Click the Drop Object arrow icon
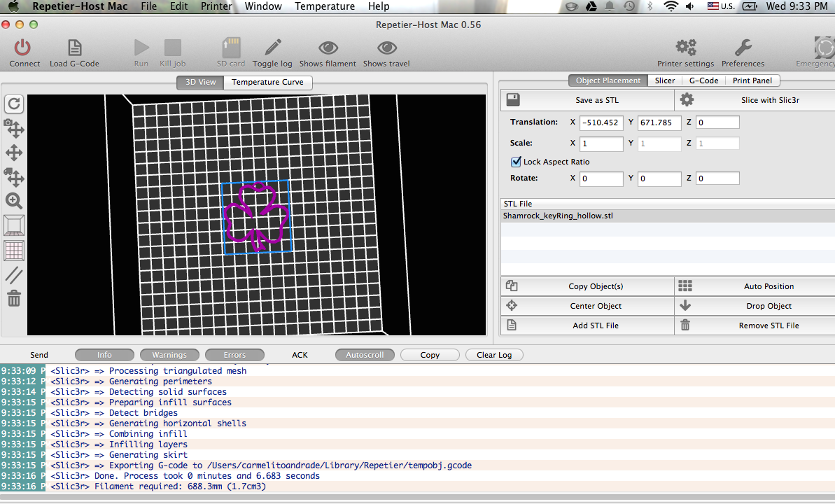Screen dimensions: 835x504 tap(685, 305)
